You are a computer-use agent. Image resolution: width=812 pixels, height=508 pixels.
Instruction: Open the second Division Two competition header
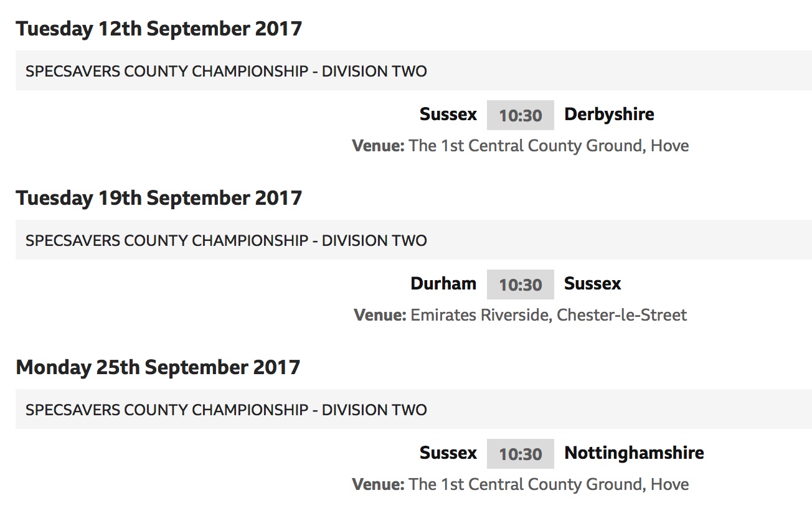pyautogui.click(x=413, y=240)
